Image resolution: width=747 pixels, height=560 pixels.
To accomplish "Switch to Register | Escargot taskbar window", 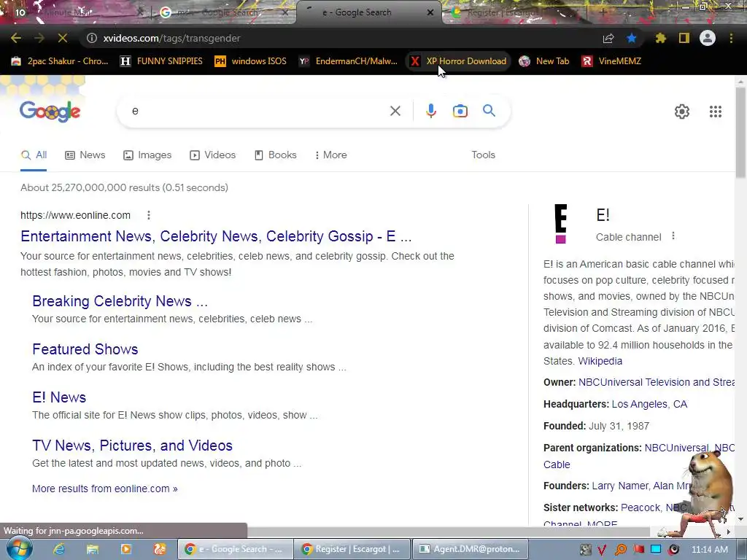I will (x=352, y=549).
